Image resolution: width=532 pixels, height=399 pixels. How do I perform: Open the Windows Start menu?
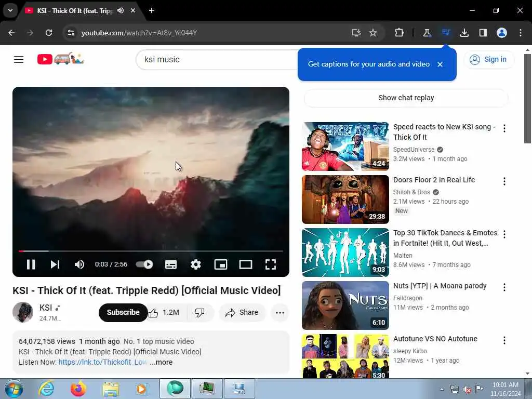point(14,389)
